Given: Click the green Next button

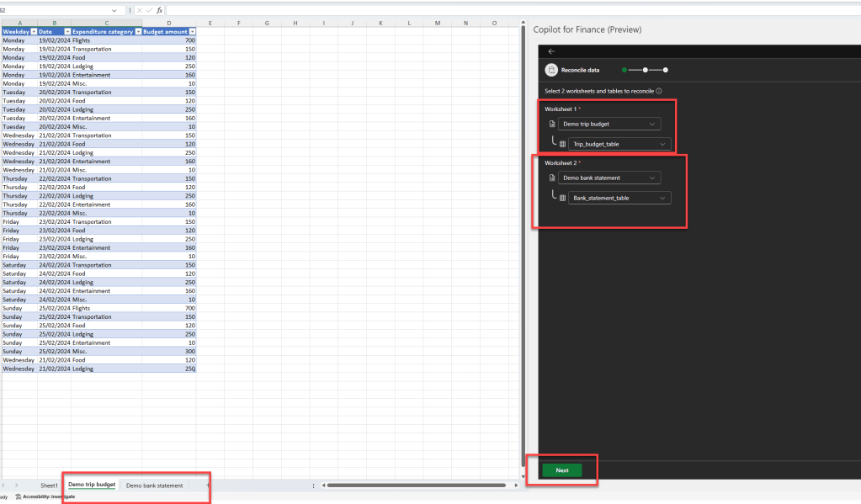Looking at the screenshot, I should pyautogui.click(x=562, y=470).
